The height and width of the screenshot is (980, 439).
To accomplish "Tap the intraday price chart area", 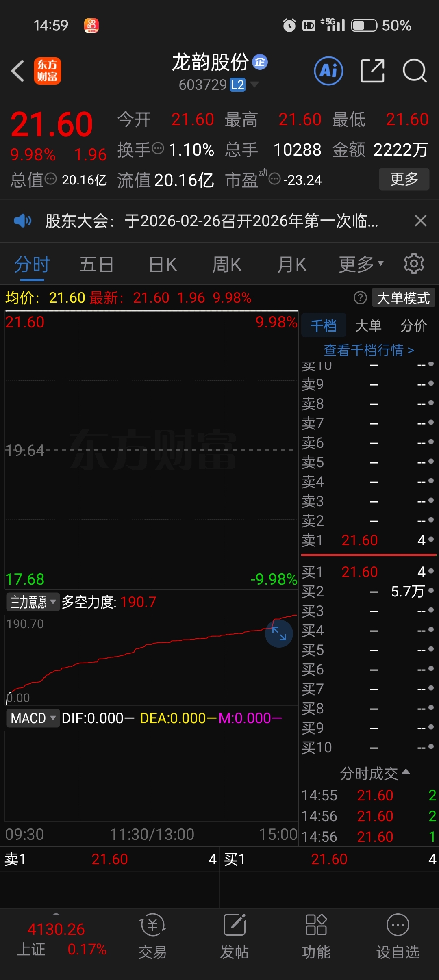I will 152,450.
